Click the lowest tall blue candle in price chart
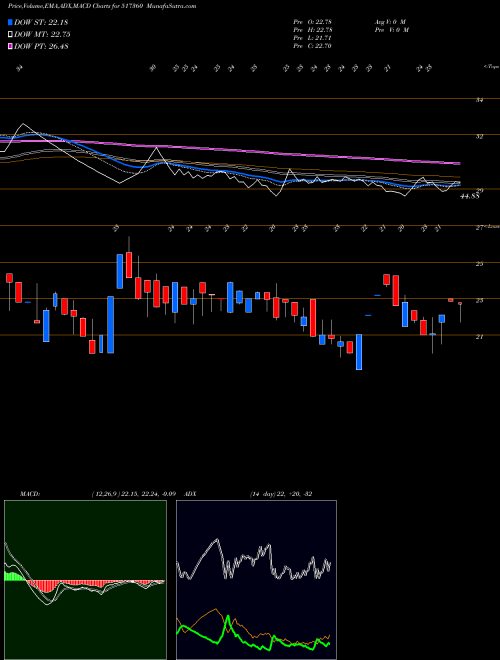Screen dimensions: 500x660 pos(359,352)
